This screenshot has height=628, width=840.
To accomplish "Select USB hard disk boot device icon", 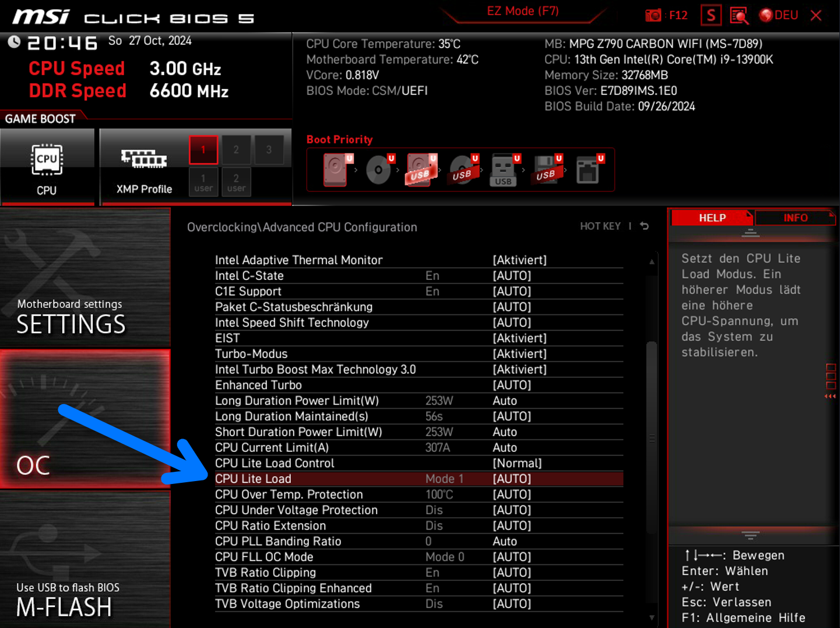I will [421, 170].
